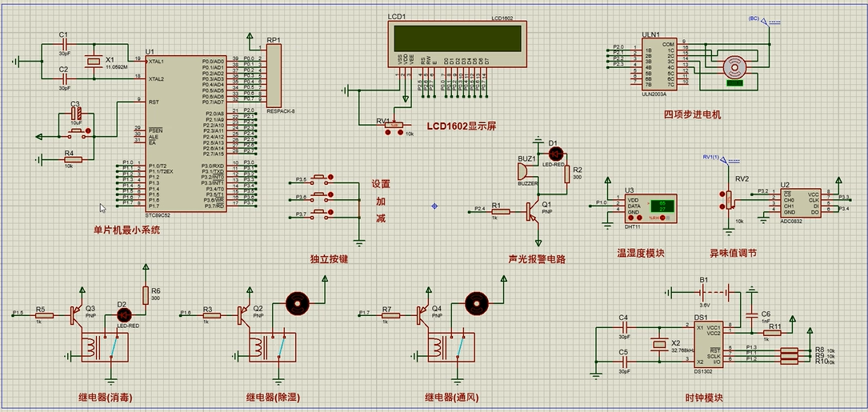Select resistor R7 on the P1.7 line
This screenshot has width=868, height=412.
click(391, 315)
